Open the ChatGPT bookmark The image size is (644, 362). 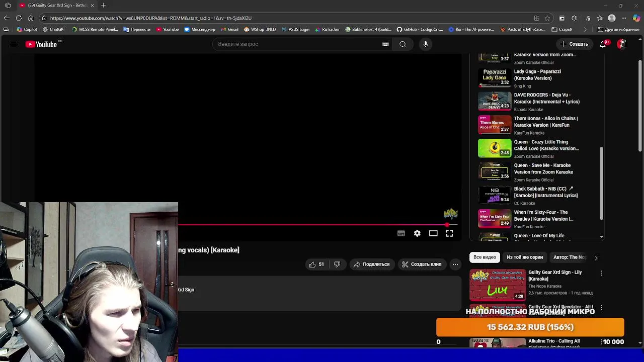pyautogui.click(x=54, y=30)
